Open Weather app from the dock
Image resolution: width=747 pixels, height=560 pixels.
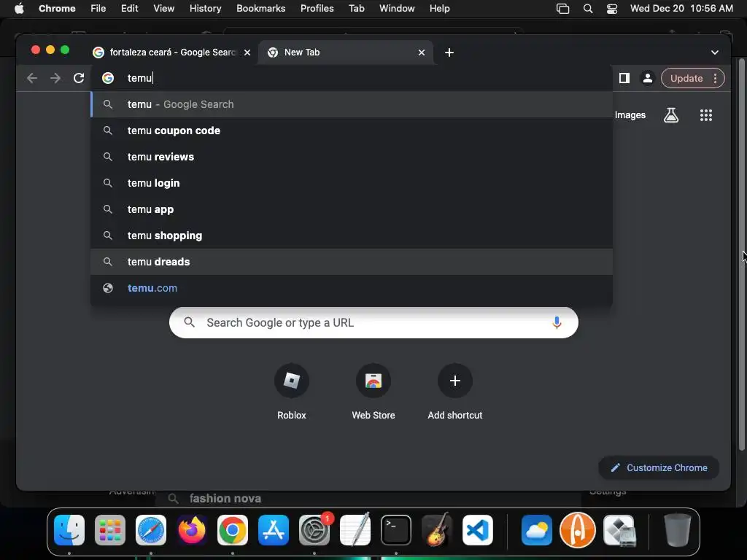536,530
